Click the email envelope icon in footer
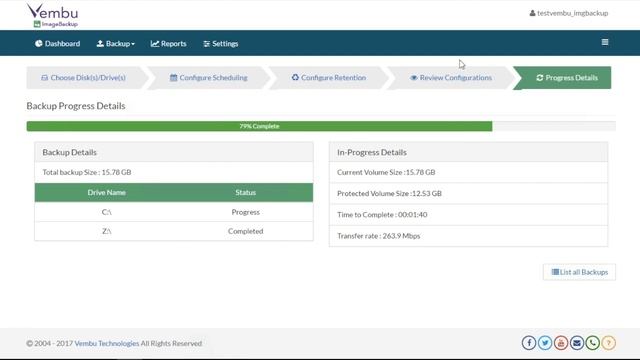The height and width of the screenshot is (360, 640). pos(577,343)
